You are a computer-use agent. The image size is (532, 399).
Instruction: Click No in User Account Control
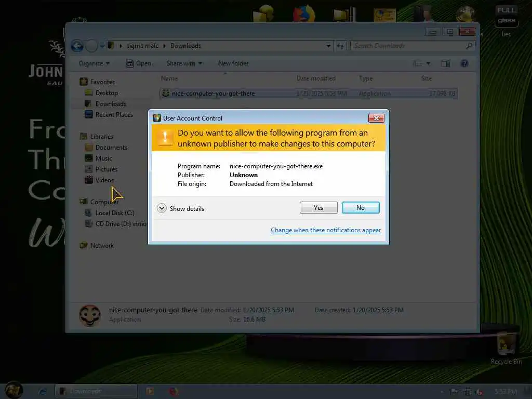click(x=361, y=208)
